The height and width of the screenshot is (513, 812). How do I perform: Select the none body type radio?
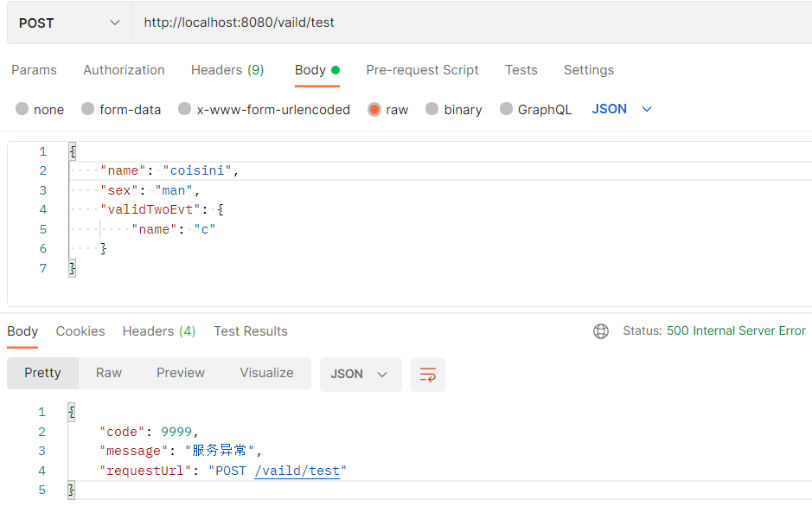22,109
